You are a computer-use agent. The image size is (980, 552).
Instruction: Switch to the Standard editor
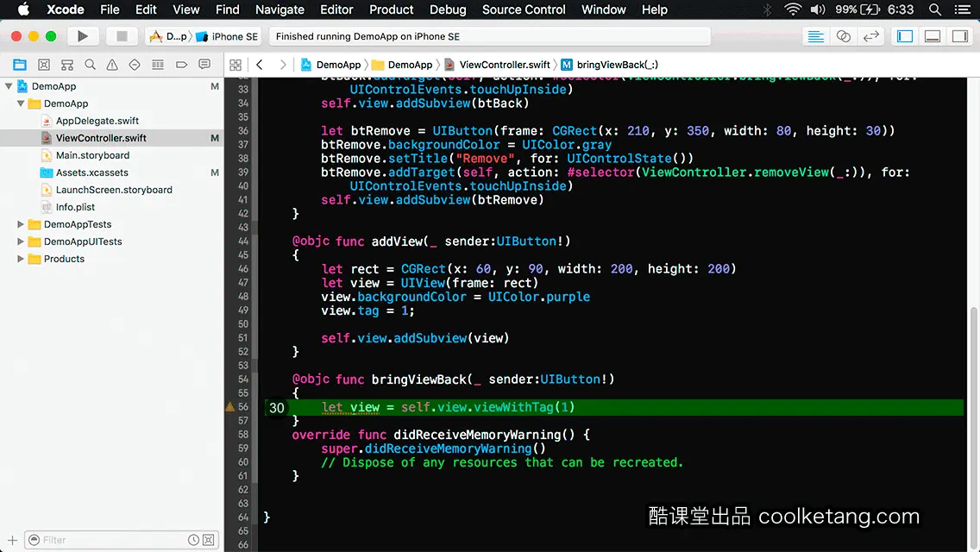(x=815, y=36)
